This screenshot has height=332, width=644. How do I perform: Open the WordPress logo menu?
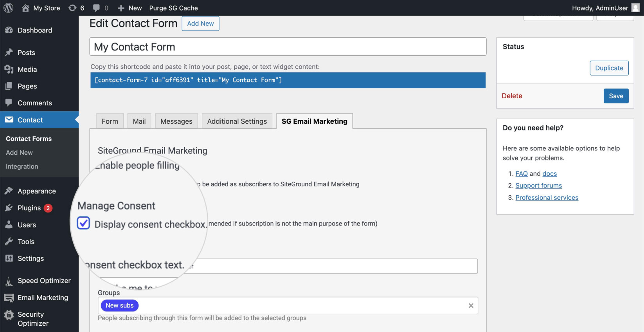tap(9, 8)
